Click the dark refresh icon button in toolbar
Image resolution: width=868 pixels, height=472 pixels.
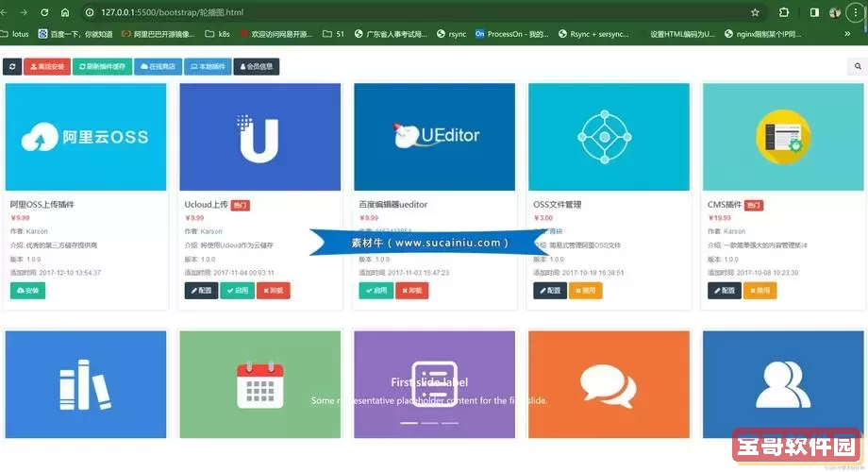pyautogui.click(x=12, y=66)
